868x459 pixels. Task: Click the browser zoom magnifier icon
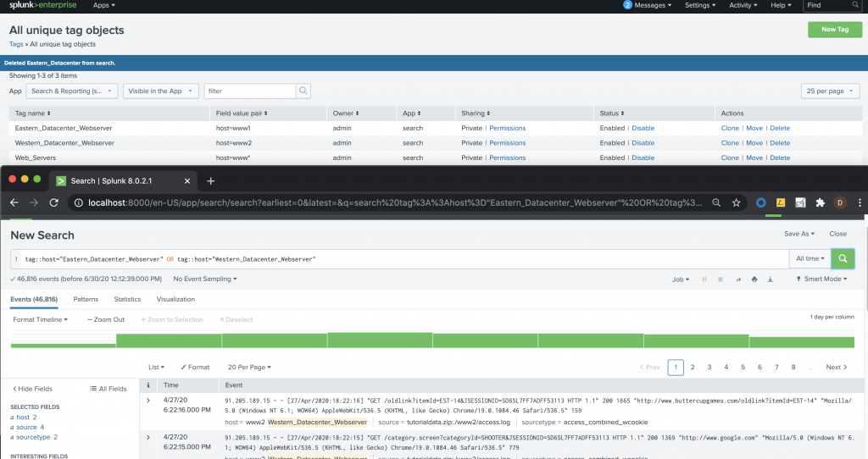716,202
